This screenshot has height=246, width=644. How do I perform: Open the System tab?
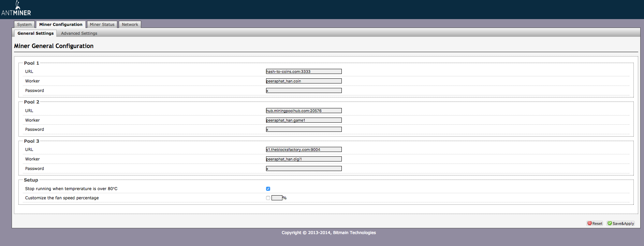(x=24, y=25)
